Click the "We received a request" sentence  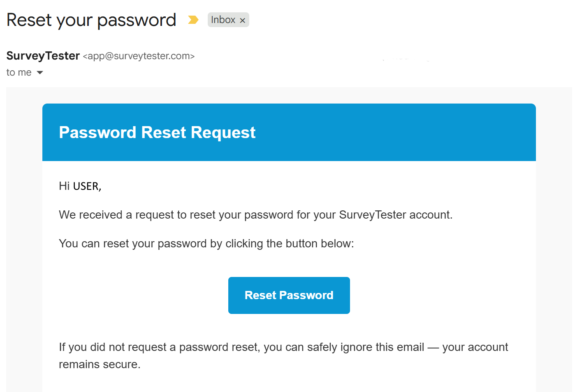click(x=255, y=215)
